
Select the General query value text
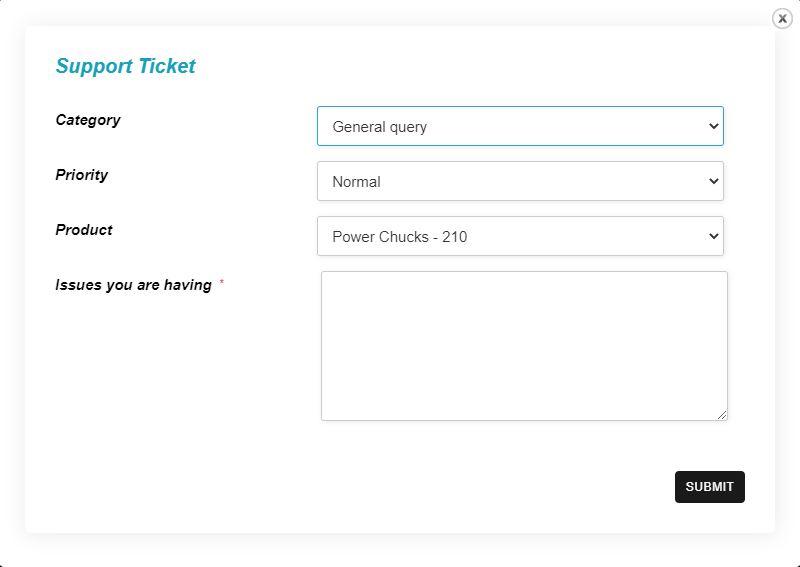point(379,127)
